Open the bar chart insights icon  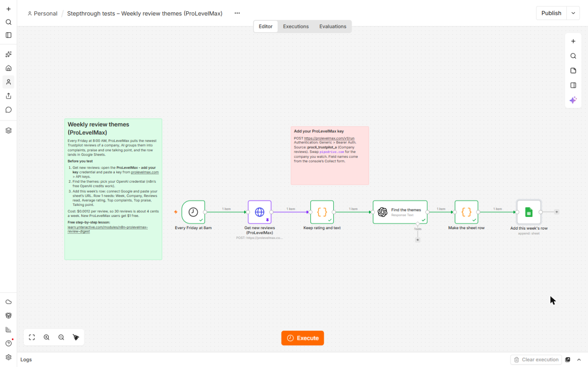point(8,329)
